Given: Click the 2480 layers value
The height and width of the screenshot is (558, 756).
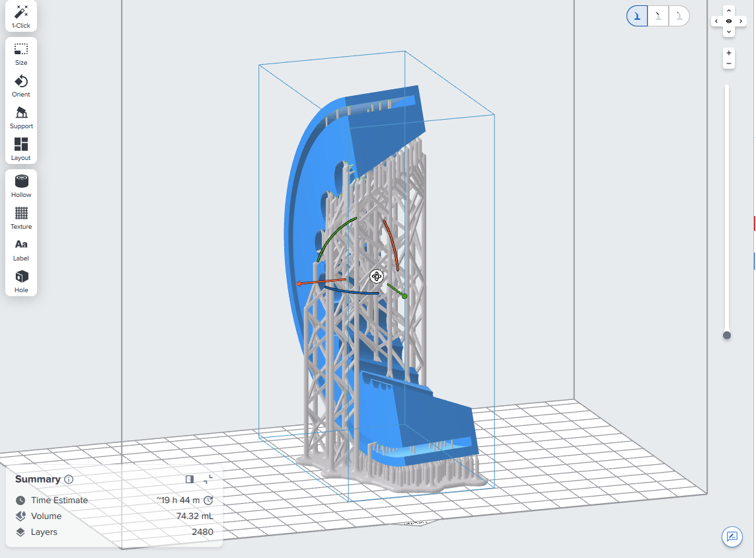Looking at the screenshot, I should 202,532.
